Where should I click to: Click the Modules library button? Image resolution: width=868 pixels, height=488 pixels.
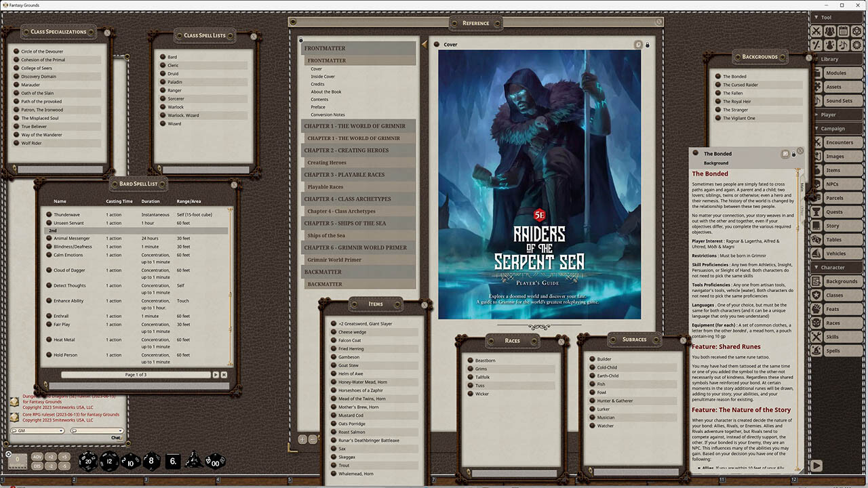(841, 73)
